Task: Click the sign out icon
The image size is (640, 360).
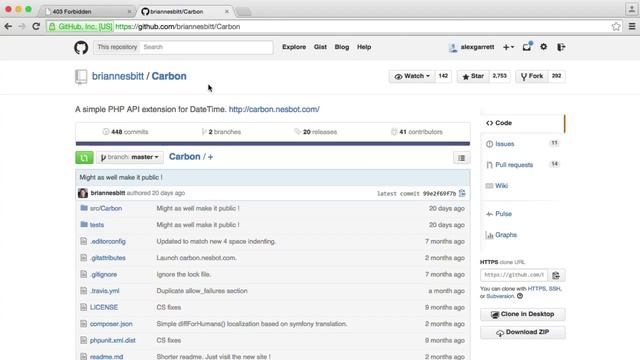Action: tap(561, 47)
